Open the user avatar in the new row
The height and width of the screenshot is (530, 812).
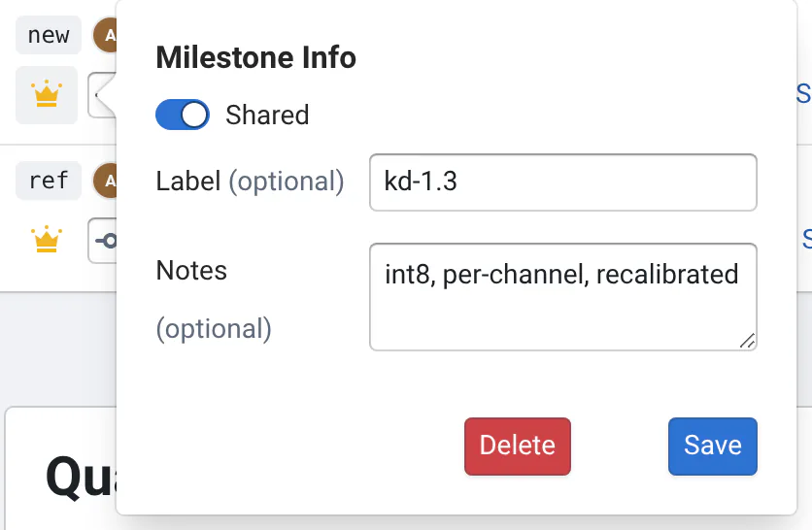(105, 35)
